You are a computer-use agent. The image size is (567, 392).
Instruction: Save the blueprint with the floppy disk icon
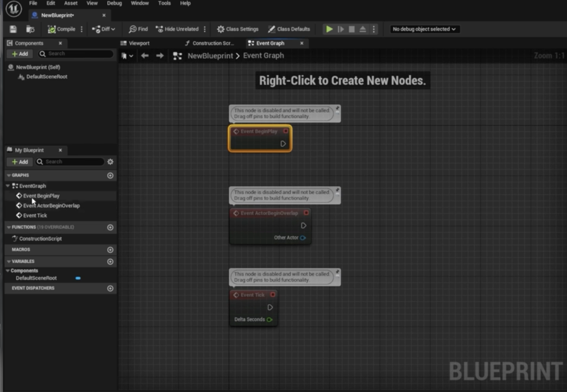click(x=13, y=29)
